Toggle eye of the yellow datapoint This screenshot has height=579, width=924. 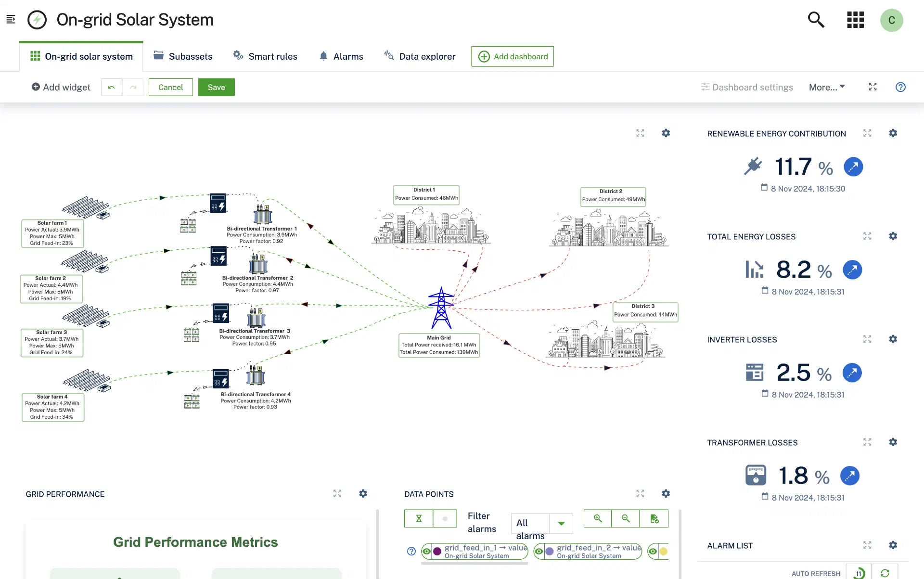[653, 552]
